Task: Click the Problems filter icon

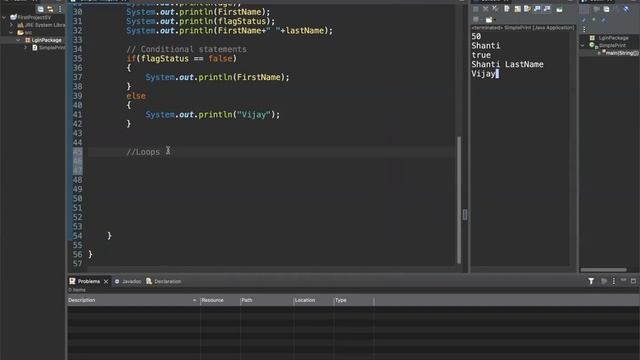Action: [x=591, y=281]
